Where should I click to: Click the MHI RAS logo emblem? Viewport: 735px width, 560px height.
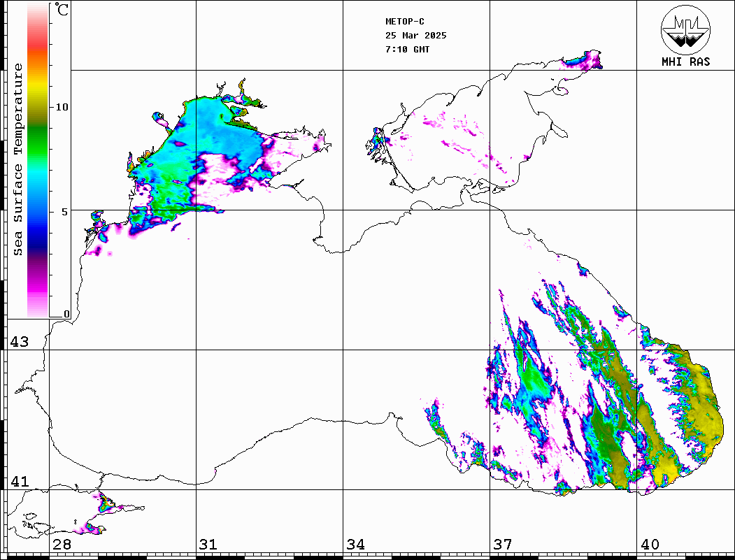click(685, 29)
